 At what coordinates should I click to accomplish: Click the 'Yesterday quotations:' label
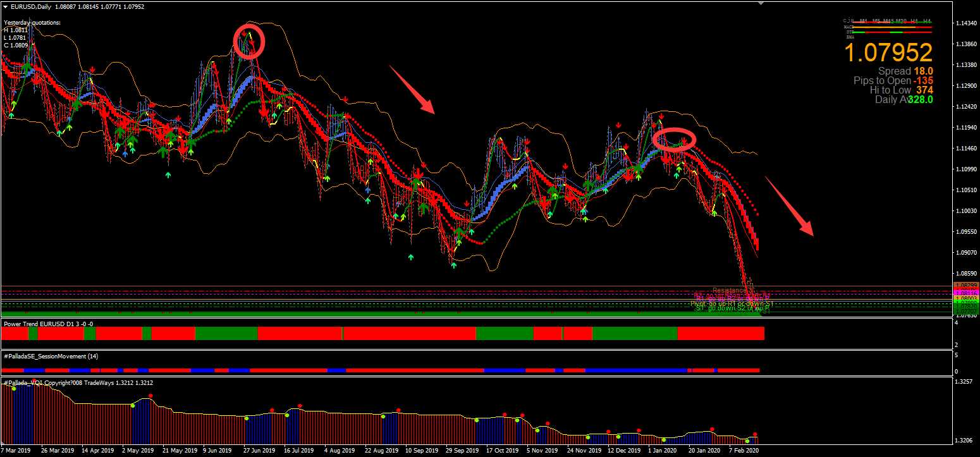(x=32, y=23)
